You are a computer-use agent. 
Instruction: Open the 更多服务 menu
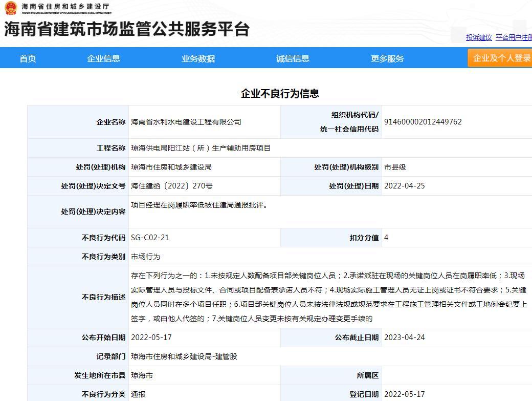point(387,58)
